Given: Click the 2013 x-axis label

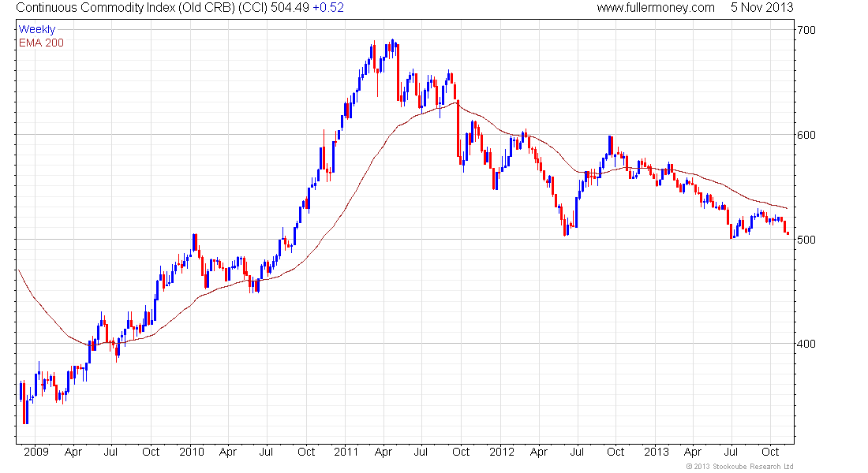Looking at the screenshot, I should pos(657,452).
